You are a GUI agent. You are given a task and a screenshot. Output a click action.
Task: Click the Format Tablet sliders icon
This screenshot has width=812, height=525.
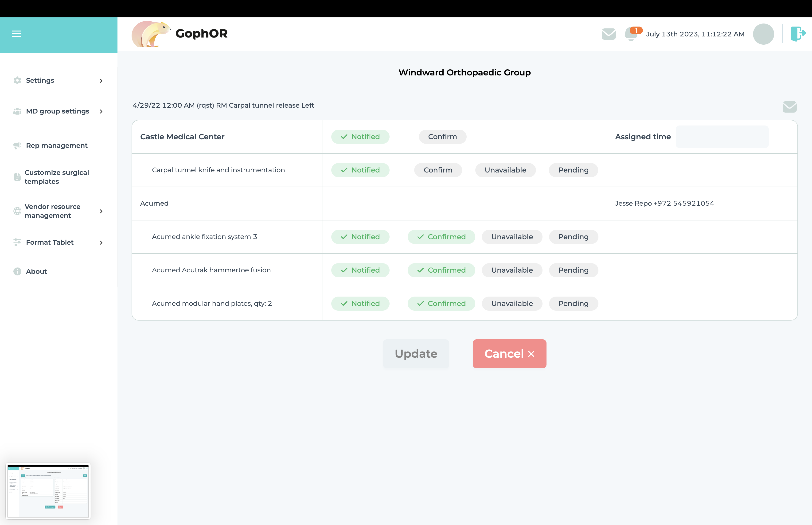click(x=17, y=242)
